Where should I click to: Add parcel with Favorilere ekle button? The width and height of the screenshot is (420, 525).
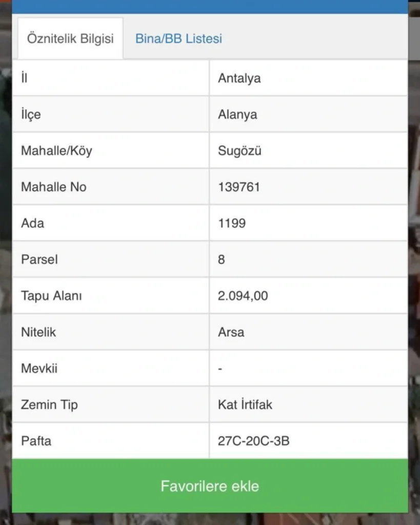[x=210, y=486]
